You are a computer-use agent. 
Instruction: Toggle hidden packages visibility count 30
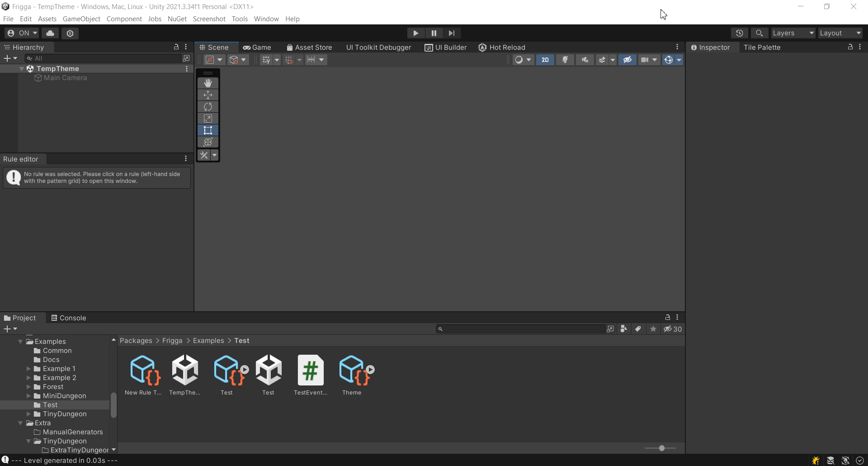point(673,329)
